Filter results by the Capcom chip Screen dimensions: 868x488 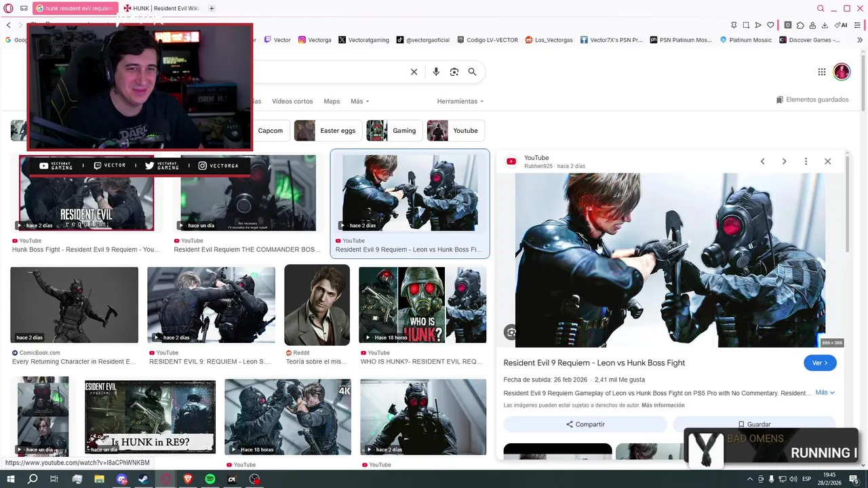(x=271, y=131)
